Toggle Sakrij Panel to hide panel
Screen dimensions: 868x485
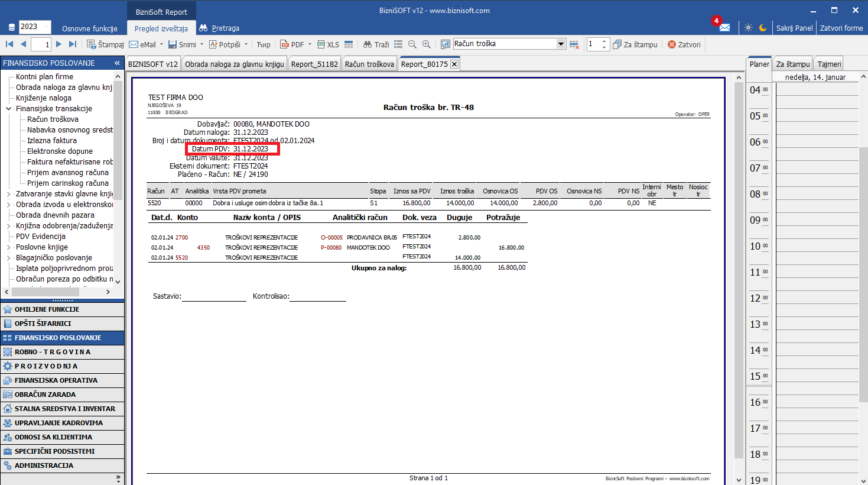click(x=794, y=28)
